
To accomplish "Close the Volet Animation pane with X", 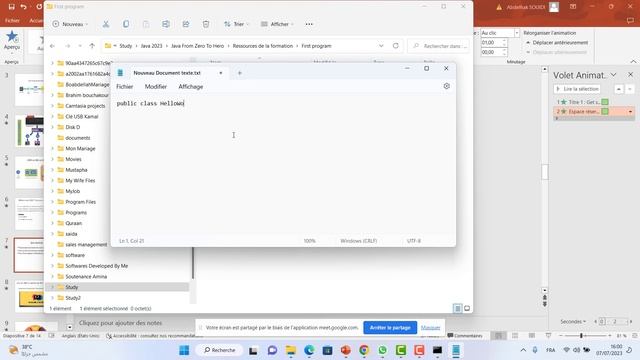I will (x=630, y=75).
